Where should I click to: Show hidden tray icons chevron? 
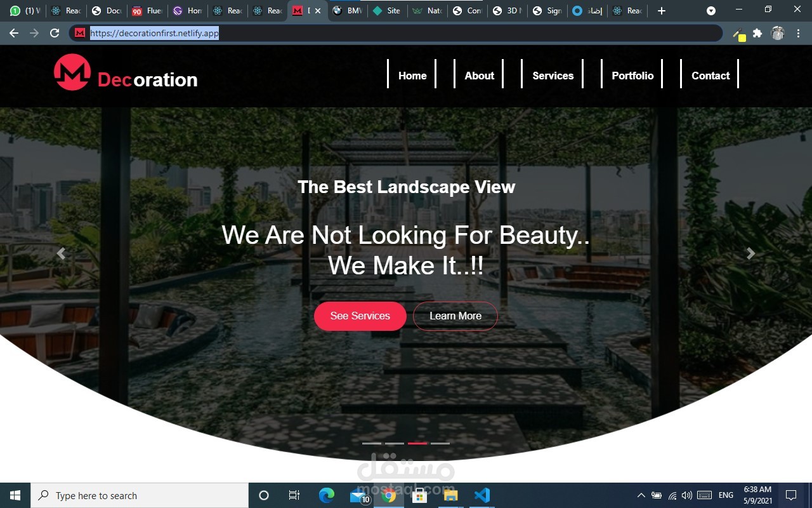[641, 495]
